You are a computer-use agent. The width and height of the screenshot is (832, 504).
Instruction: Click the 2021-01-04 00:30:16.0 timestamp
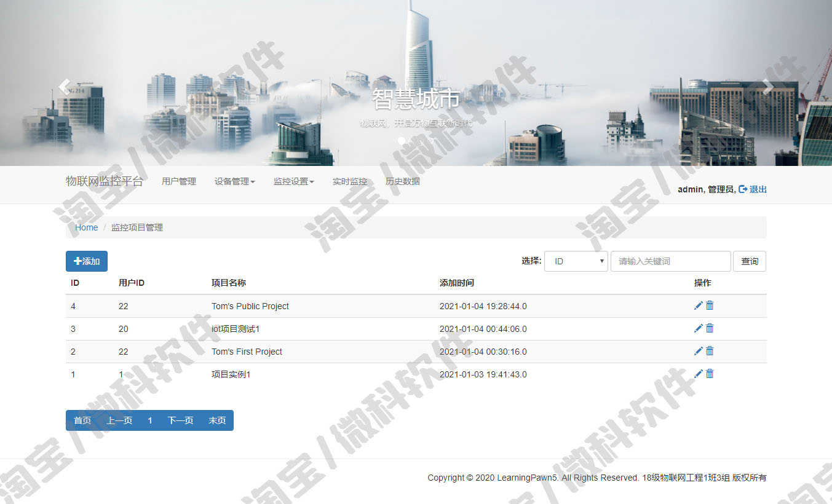(483, 352)
